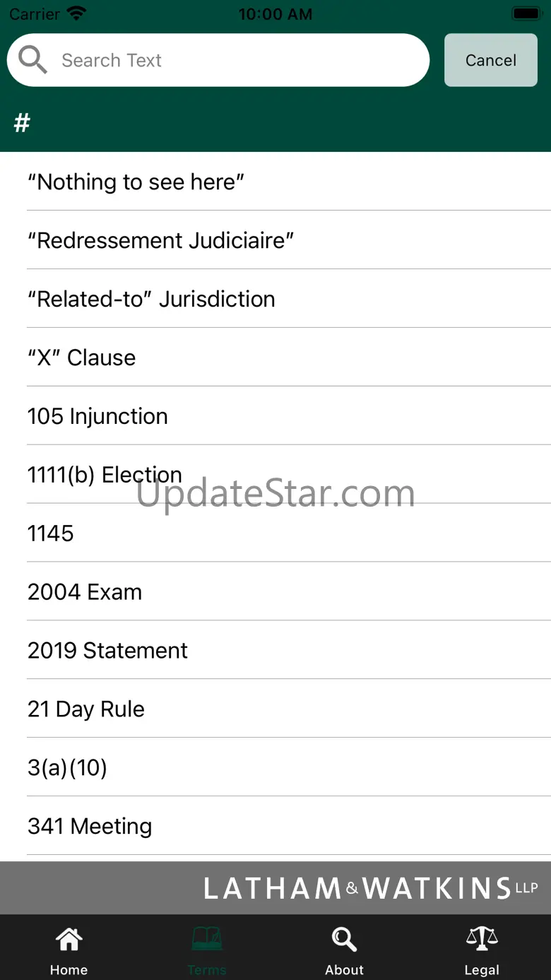Tap the 1145 list item
551x980 pixels.
(x=51, y=533)
